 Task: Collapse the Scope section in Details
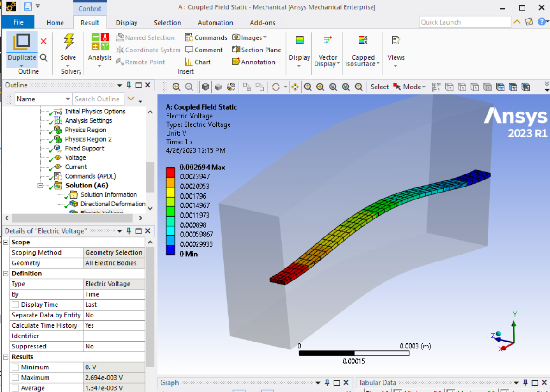click(x=6, y=242)
